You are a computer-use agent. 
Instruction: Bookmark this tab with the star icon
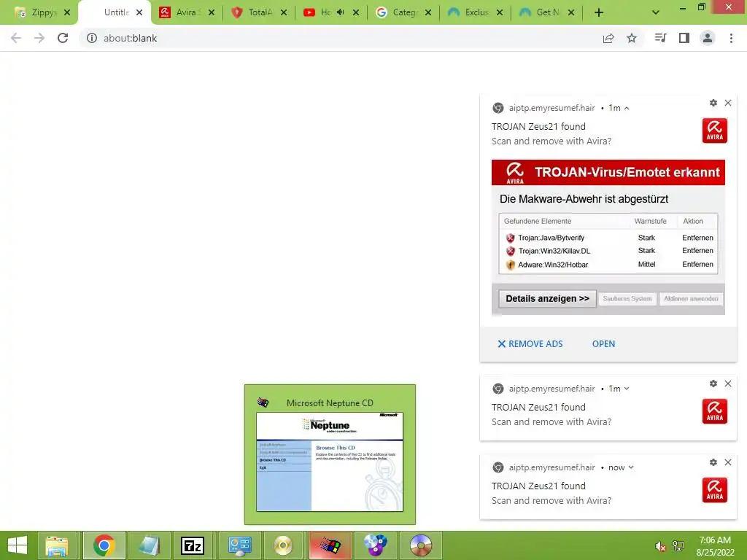tap(632, 38)
